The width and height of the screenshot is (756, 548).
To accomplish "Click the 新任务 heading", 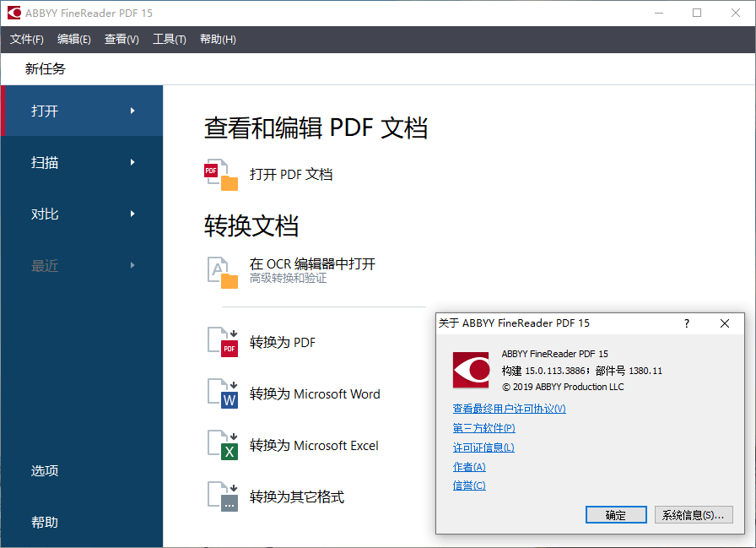I will click(46, 68).
